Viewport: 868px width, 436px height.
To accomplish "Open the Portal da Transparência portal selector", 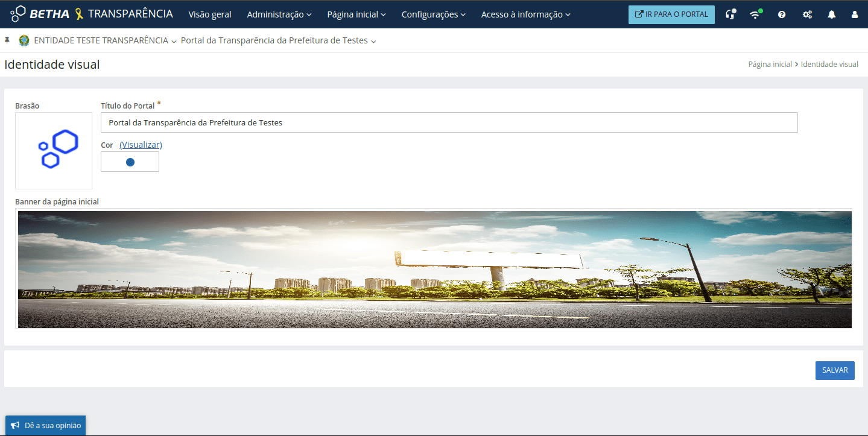I will 278,40.
